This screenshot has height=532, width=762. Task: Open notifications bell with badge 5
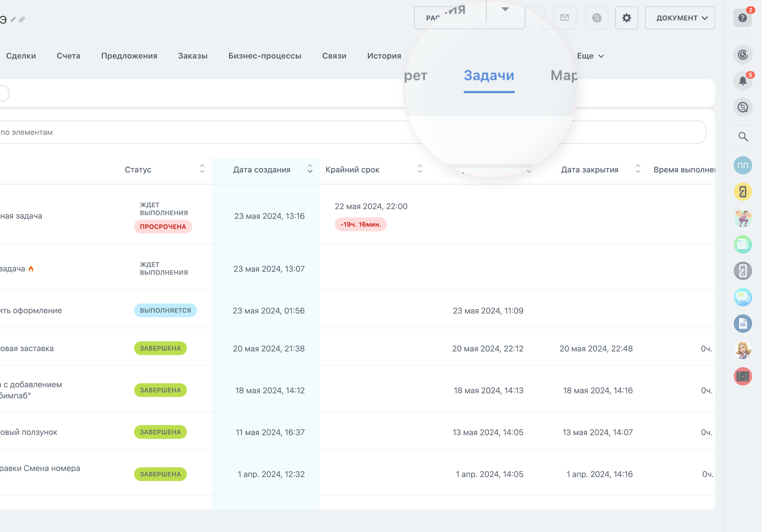coord(742,80)
